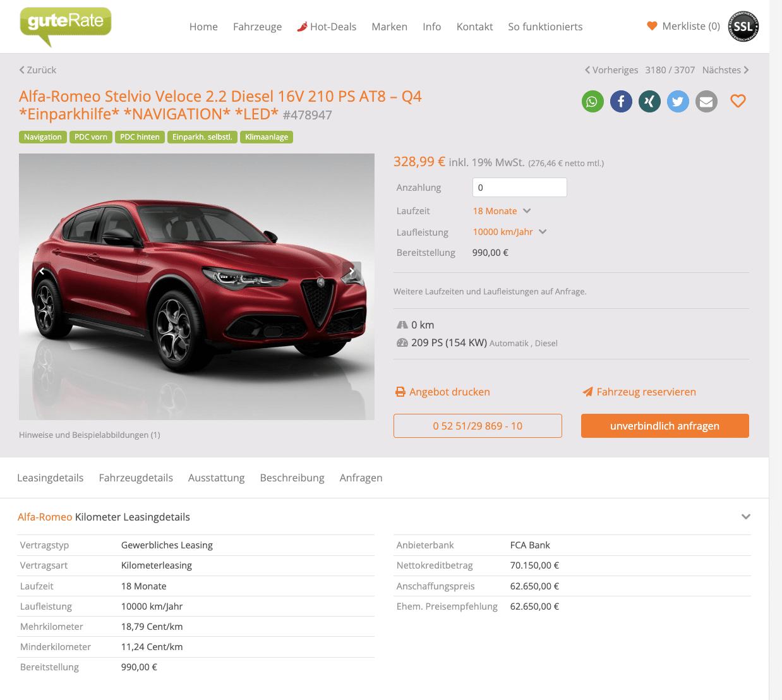Open So funktionierts page

coord(546,27)
